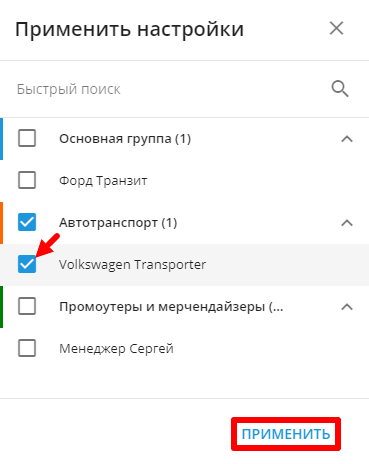Viewport: 369px width, 464px height.
Task: Tick the Промоутеры и мерчендайзеры checkbox
Action: pyautogui.click(x=27, y=306)
